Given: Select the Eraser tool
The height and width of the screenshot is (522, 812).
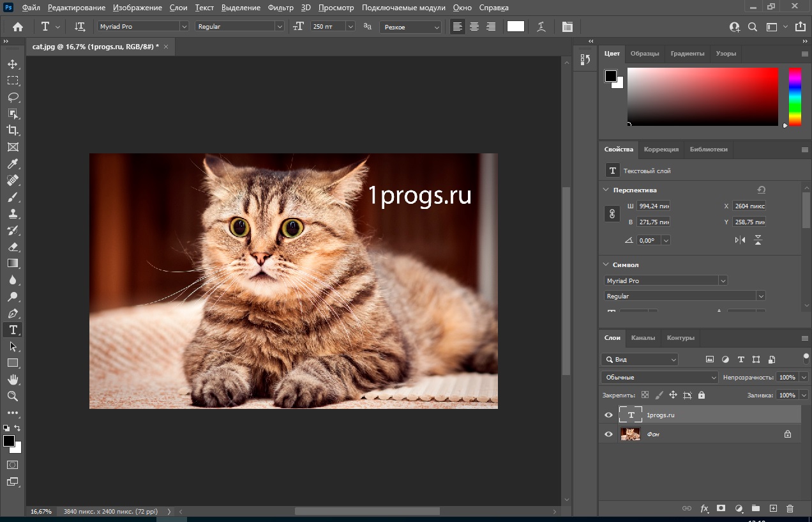Looking at the screenshot, I should coord(13,247).
